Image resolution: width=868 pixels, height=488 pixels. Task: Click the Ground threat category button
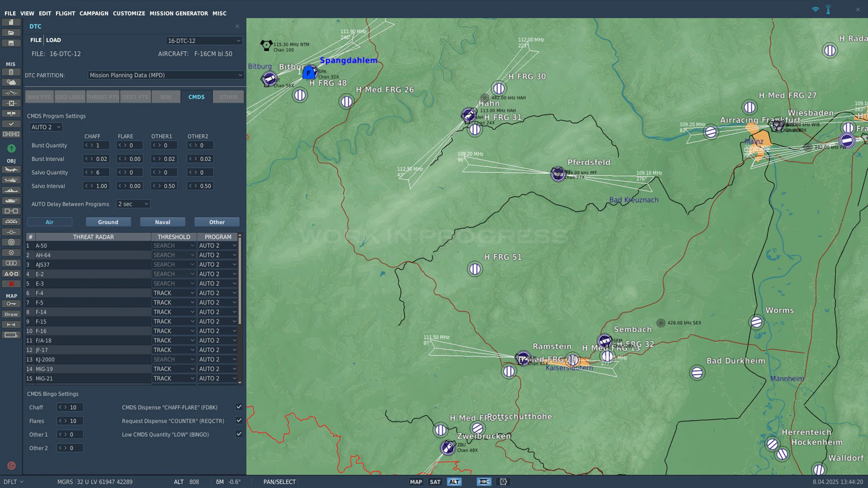click(x=108, y=222)
